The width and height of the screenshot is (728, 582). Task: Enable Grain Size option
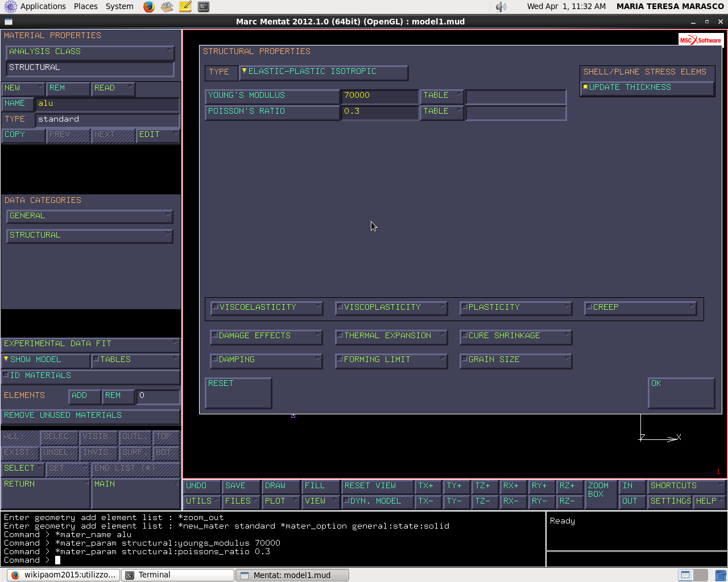click(x=515, y=360)
